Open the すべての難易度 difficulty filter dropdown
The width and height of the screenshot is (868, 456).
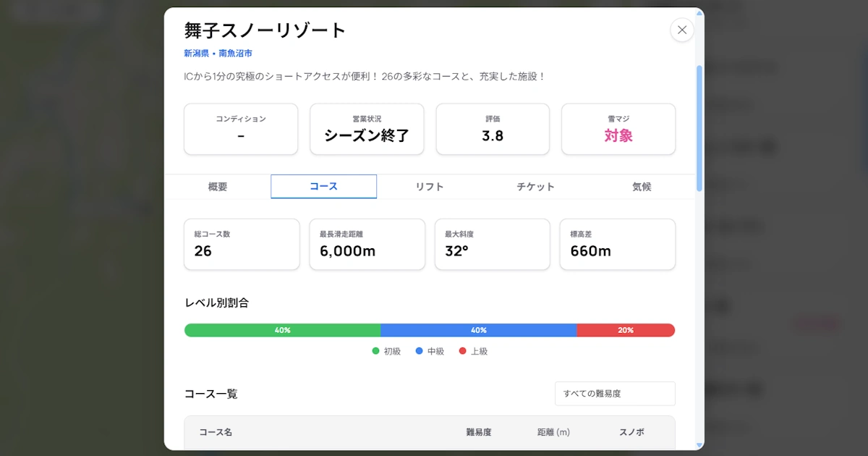[x=615, y=394]
